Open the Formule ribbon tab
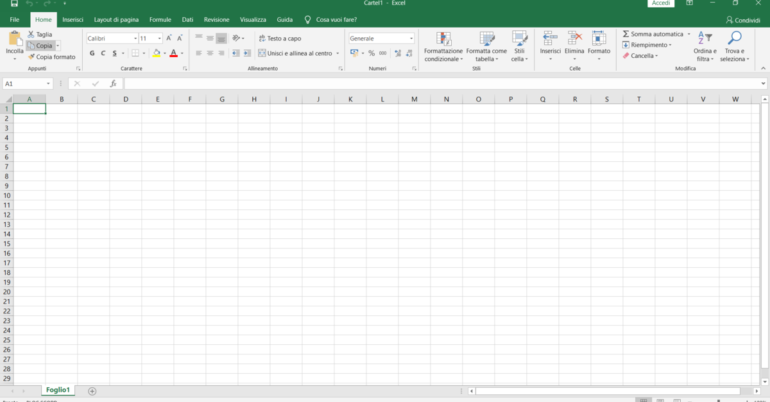Image resolution: width=770 pixels, height=402 pixels. pos(160,19)
